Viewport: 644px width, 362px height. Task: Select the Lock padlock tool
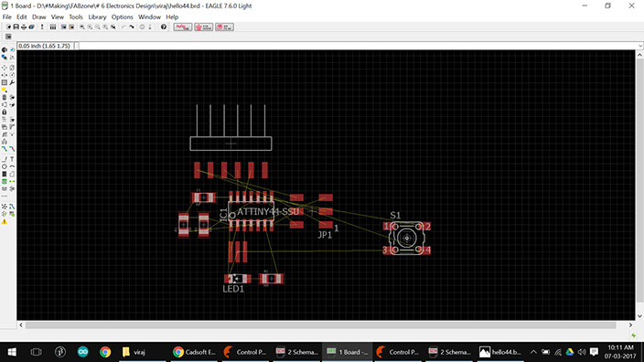[x=5, y=112]
